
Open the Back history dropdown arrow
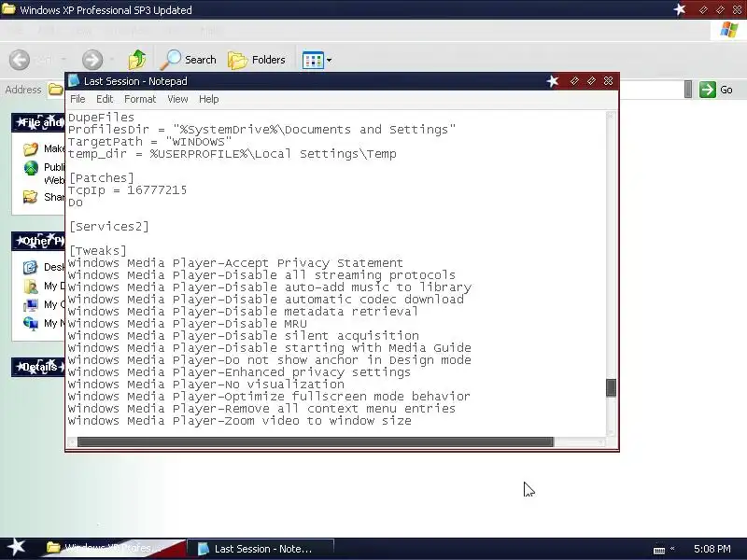coord(63,60)
